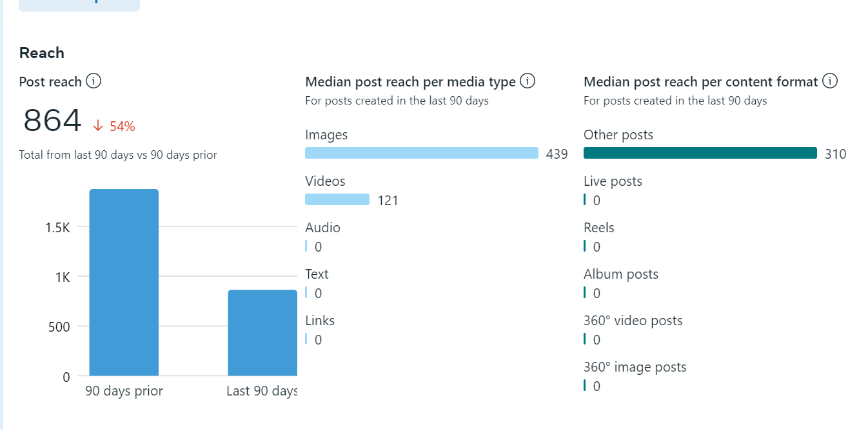Click the Reels zero-value bar marker
The image size is (868, 429).
point(585,246)
